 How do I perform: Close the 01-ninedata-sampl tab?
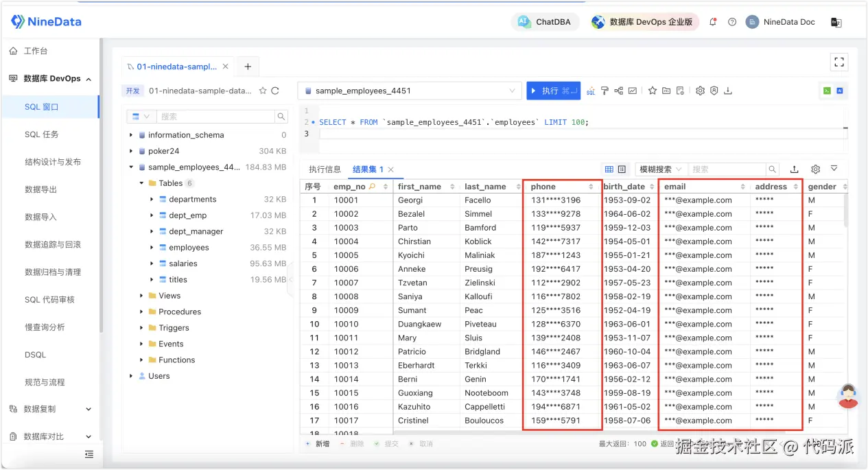pos(226,67)
